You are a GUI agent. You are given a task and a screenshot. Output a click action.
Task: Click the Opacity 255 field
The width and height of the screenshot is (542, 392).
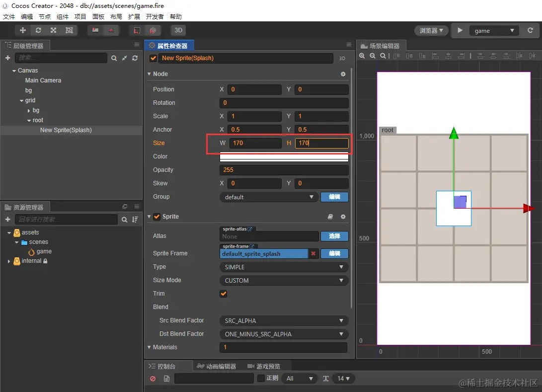[x=284, y=170]
